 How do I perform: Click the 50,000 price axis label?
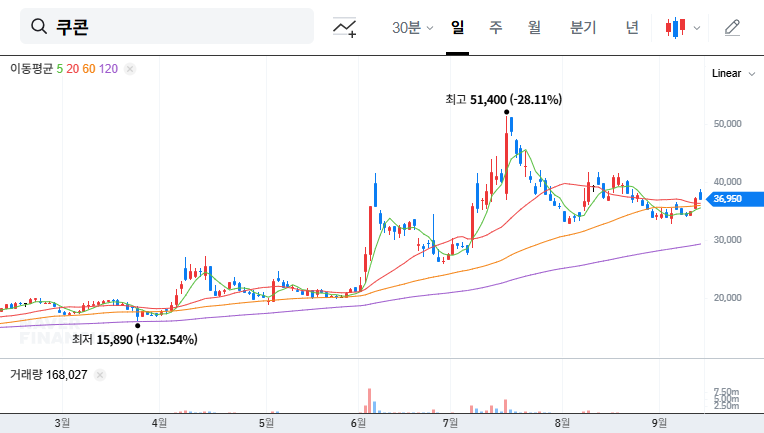[x=727, y=124]
